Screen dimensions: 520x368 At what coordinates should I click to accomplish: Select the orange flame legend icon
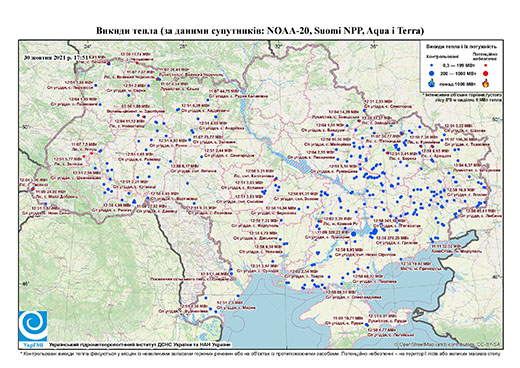pos(486,83)
